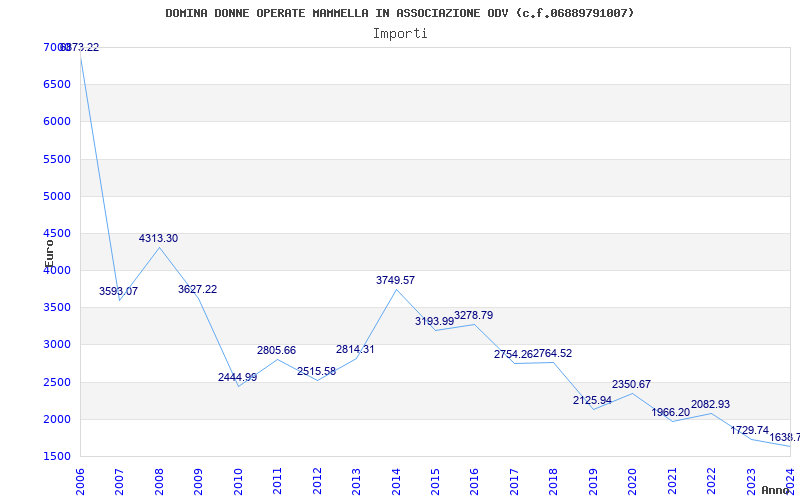Select the 2024 year tick label

[790, 478]
